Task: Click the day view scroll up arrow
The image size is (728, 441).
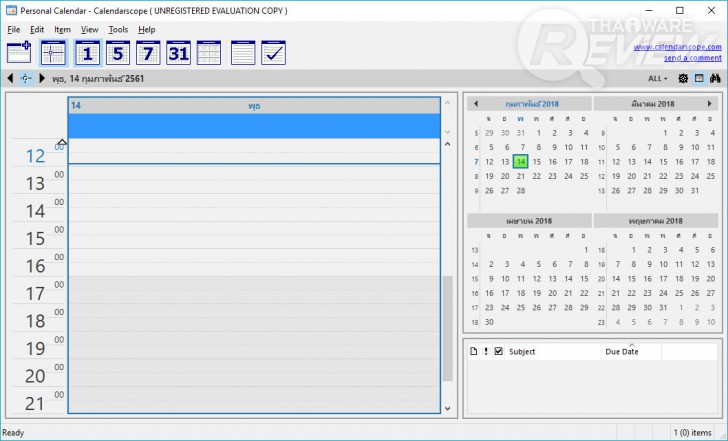Action: tap(448, 144)
